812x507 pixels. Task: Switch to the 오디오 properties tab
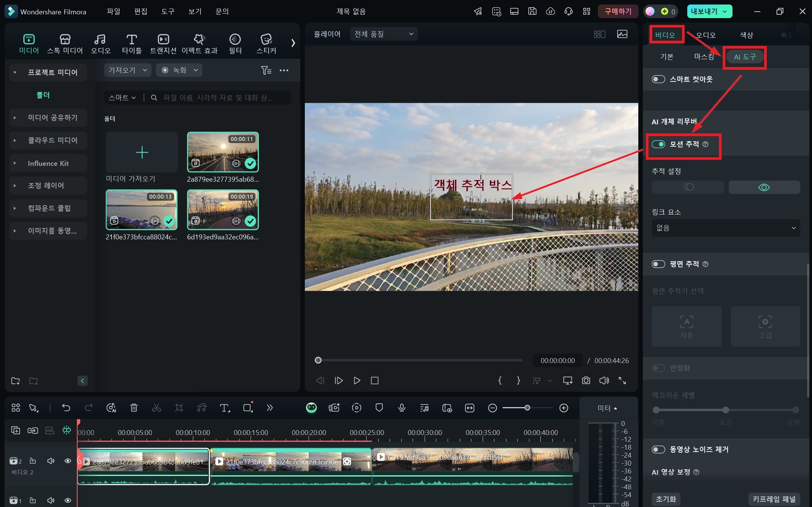point(705,35)
